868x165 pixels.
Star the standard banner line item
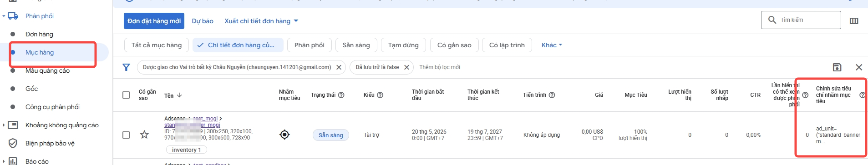144,135
